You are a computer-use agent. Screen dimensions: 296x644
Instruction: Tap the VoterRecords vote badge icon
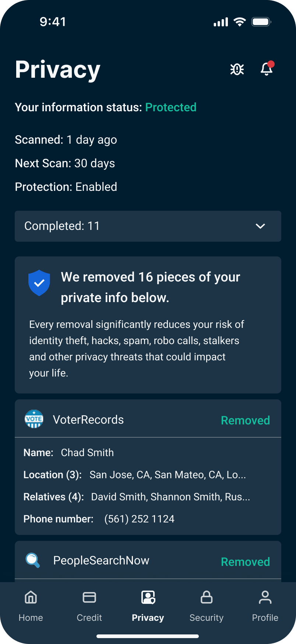click(34, 419)
